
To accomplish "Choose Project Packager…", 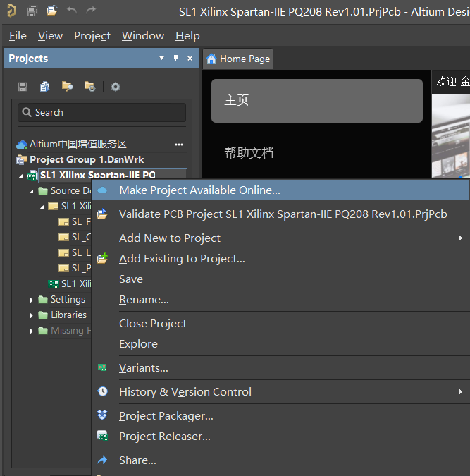I will [280, 415].
